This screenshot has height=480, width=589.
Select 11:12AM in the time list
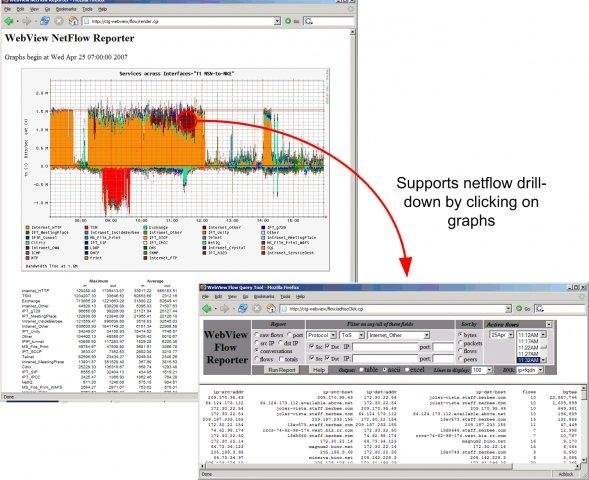tap(528, 335)
